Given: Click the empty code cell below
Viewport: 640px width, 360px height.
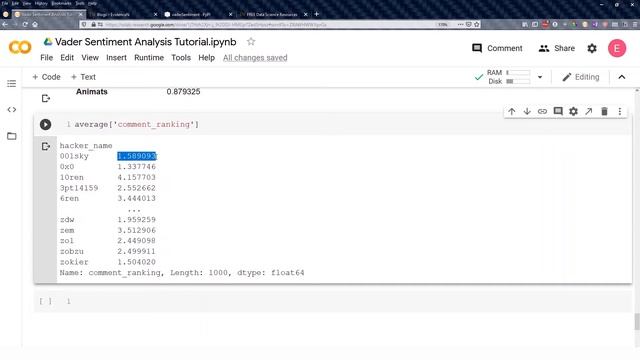Looking at the screenshot, I should 333,301.
